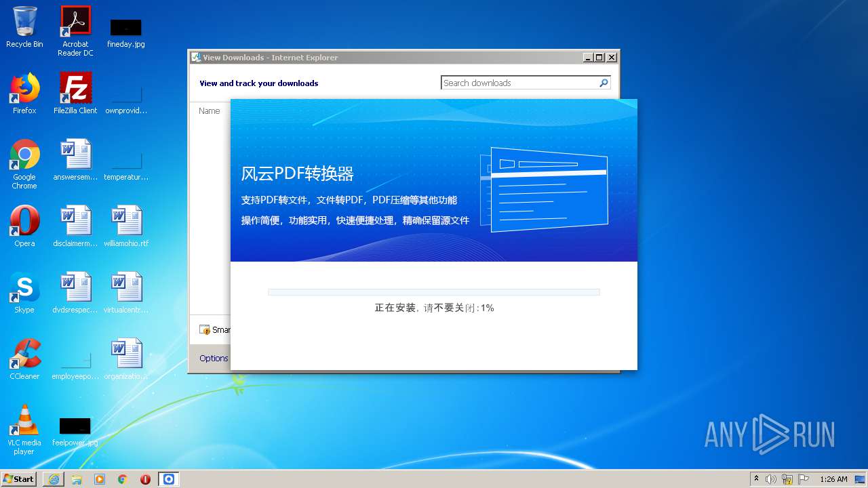Select the fineday.jpg desktop file
Viewport: 868px width, 488px height.
126,33
